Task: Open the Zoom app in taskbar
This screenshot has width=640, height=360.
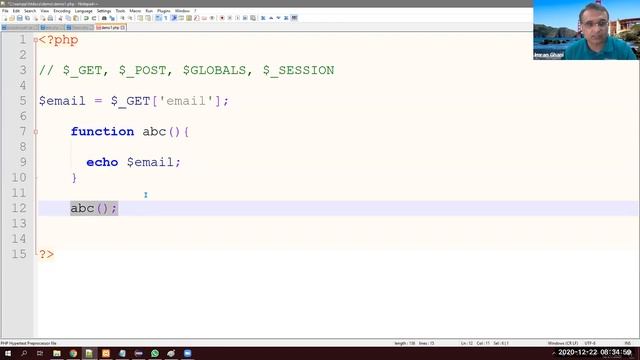Action: (187, 353)
